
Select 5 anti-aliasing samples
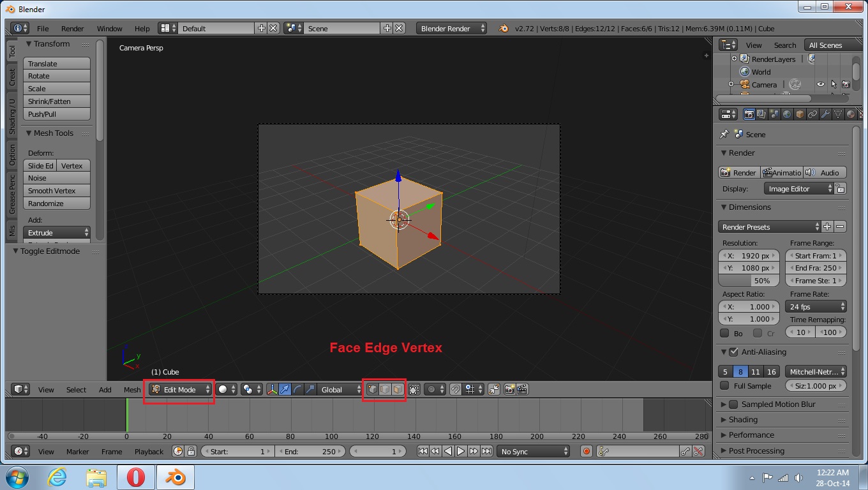(725, 371)
